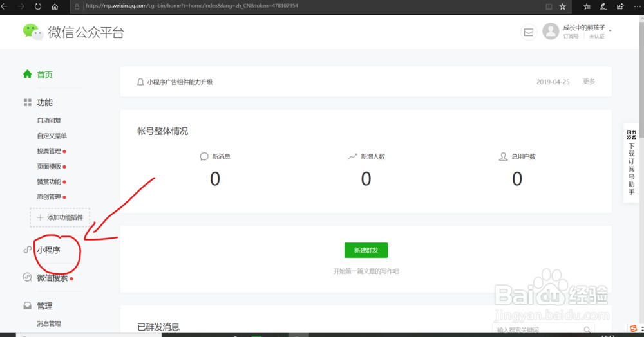Image resolution: width=644 pixels, height=337 pixels.
Task: Click the 2019-04-25 announcement date
Action: 553,82
